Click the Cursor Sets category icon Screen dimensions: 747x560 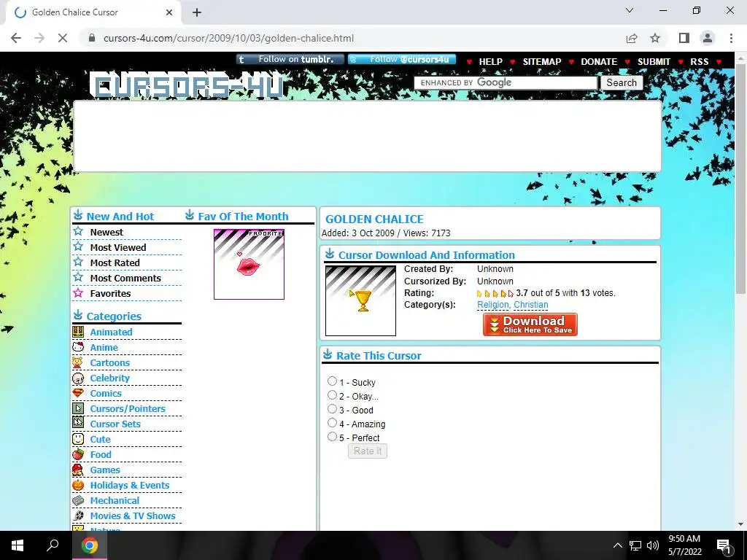coord(78,424)
